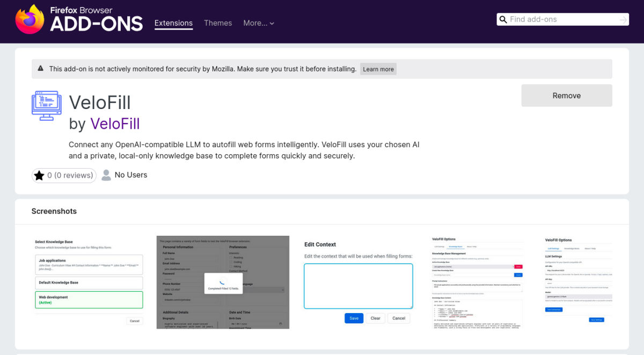644x355 pixels.
Task: Open the Extensions tab
Action: (x=173, y=23)
